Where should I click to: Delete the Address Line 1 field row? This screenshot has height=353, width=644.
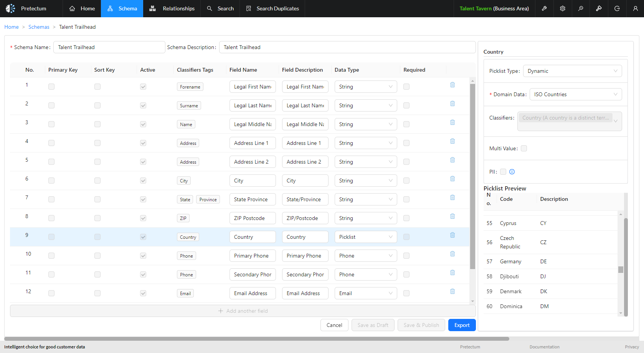[x=452, y=141]
